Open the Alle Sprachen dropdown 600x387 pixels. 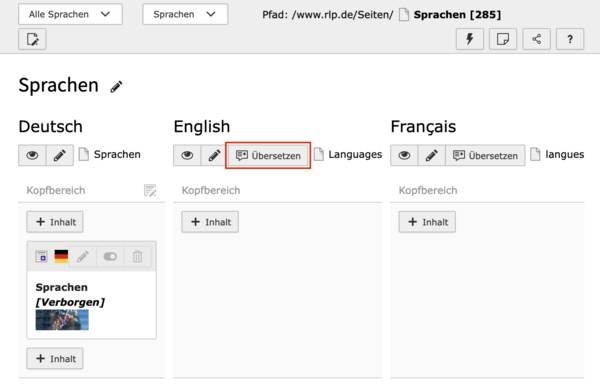pyautogui.click(x=70, y=14)
